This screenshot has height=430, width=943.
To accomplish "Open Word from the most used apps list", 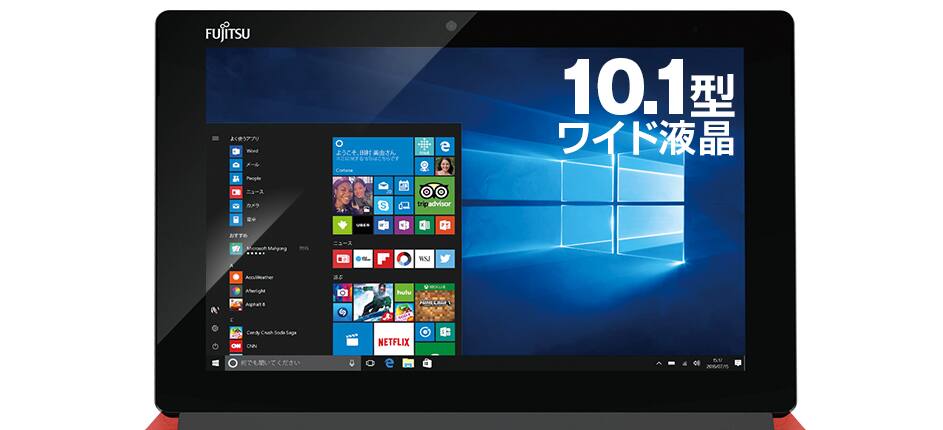I will tap(244, 151).
